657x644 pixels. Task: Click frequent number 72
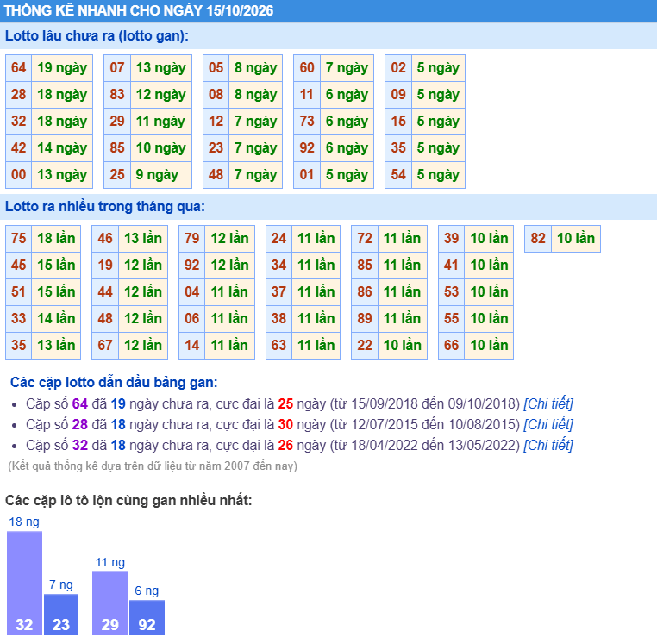tap(365, 239)
